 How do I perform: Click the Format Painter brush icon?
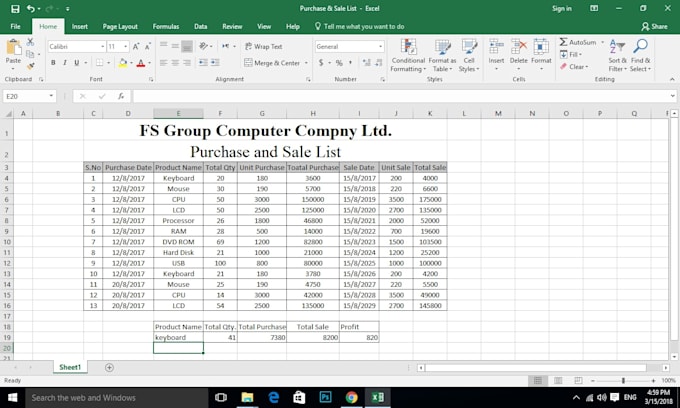[x=30, y=66]
